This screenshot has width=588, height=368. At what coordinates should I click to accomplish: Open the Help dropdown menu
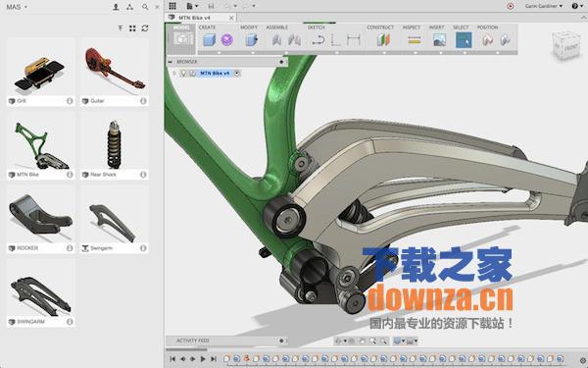[x=577, y=6]
